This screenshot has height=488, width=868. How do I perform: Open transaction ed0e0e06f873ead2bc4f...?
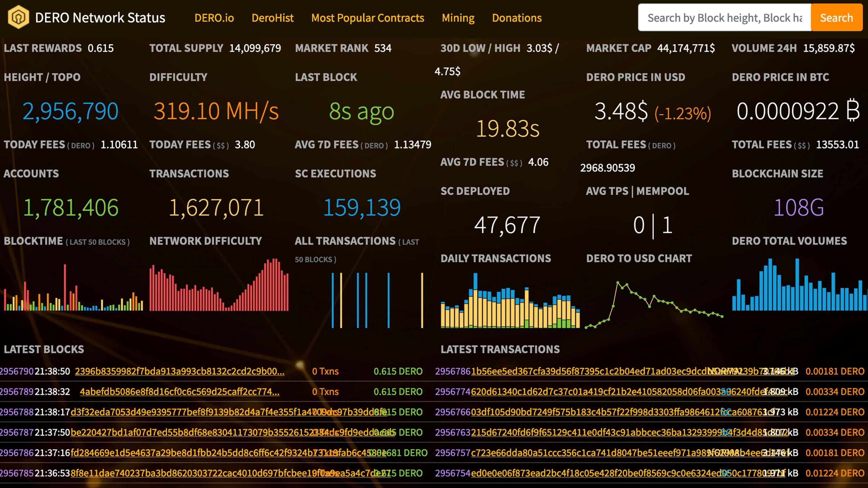coord(628,473)
